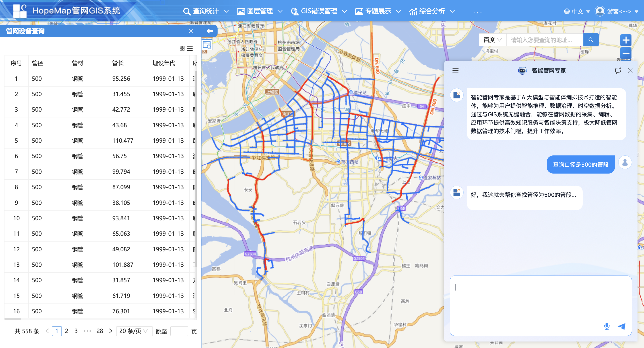This screenshot has width=644, height=348.
Task: Click the user avatar in chat
Action: point(625,163)
